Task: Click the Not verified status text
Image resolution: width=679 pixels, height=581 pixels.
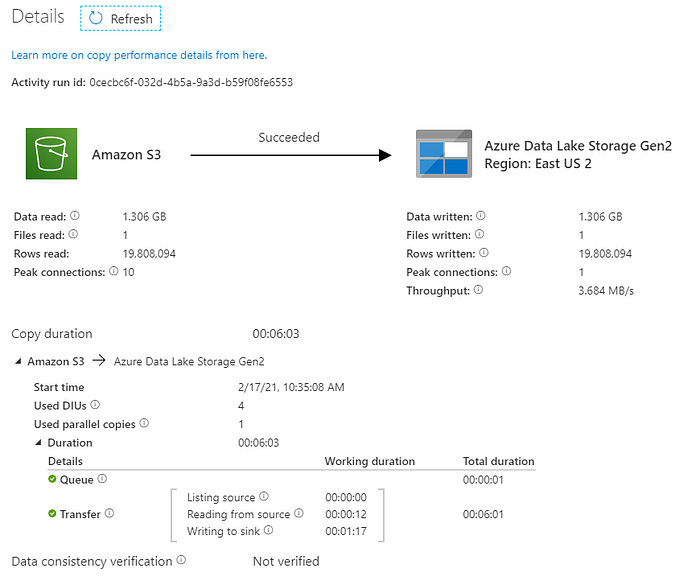Action: pos(286,562)
